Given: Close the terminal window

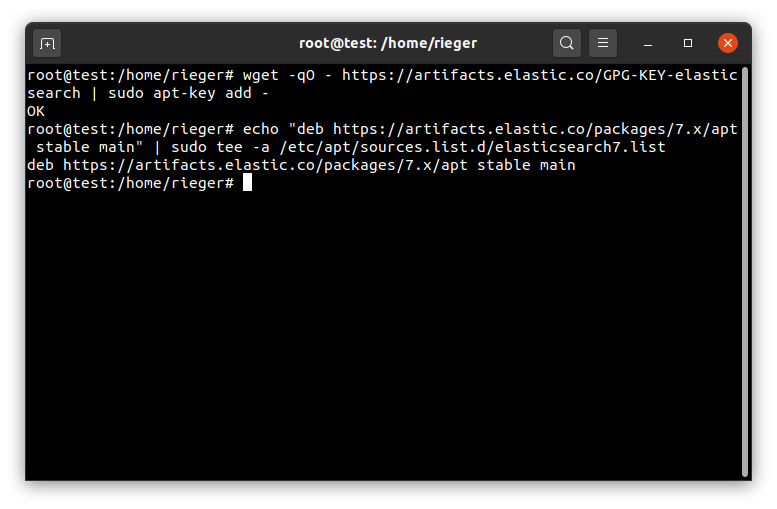Looking at the screenshot, I should point(728,43).
